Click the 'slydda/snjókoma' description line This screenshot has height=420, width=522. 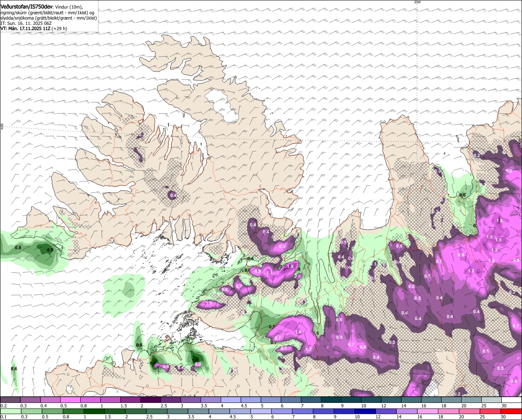(49, 18)
